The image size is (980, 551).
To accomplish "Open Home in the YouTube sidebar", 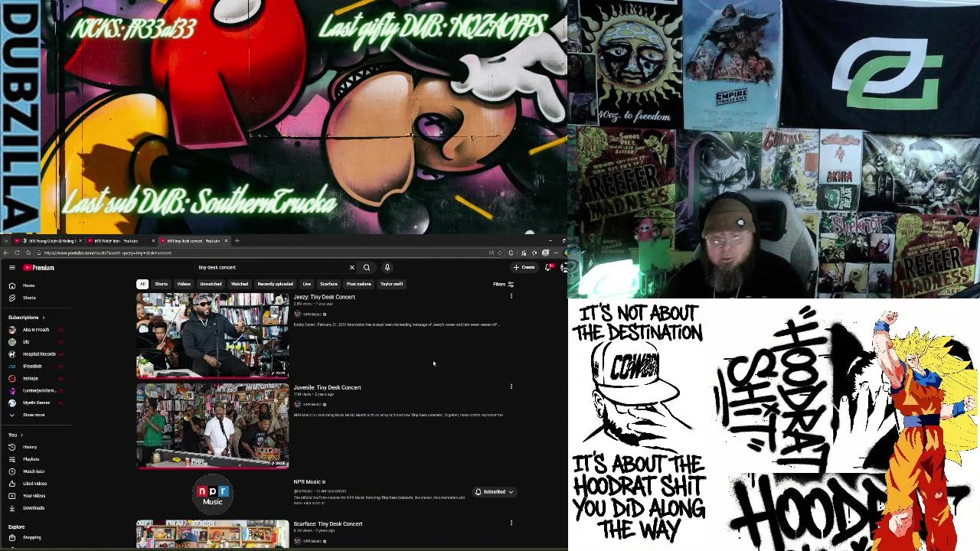I will [28, 285].
